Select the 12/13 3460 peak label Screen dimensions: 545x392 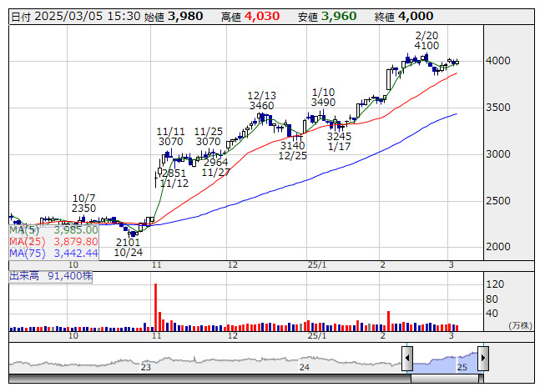[261, 100]
